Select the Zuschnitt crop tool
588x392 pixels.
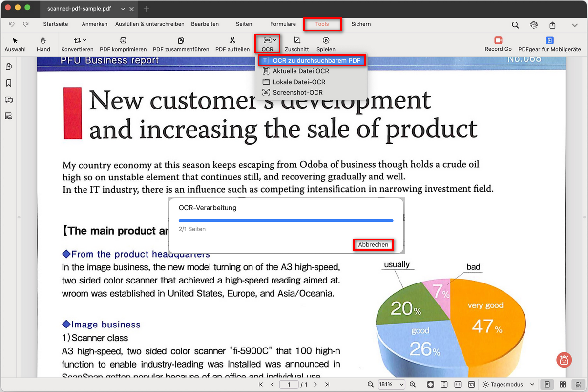click(x=296, y=44)
